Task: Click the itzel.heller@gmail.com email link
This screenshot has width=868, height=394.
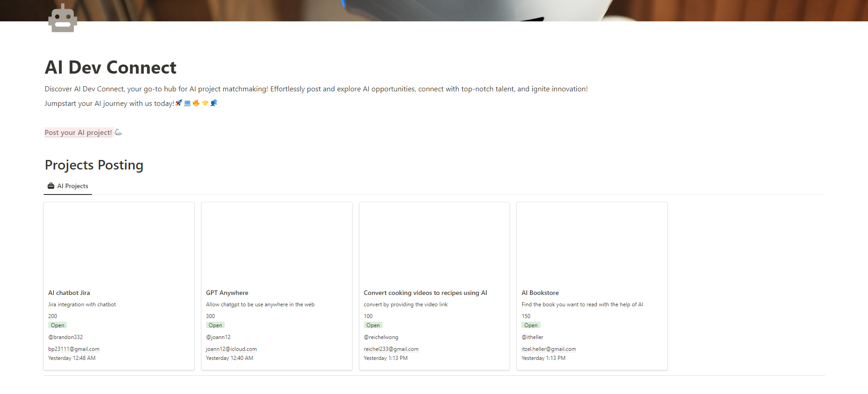Action: coord(548,349)
